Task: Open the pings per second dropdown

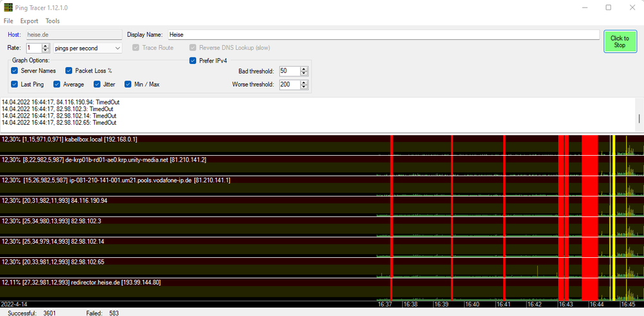Action: pos(88,48)
